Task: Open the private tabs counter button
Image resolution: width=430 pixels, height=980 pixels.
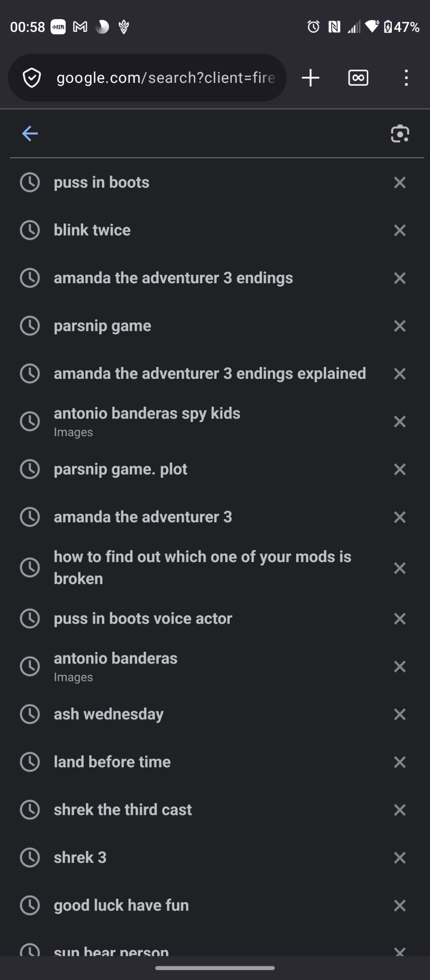Action: 358,78
